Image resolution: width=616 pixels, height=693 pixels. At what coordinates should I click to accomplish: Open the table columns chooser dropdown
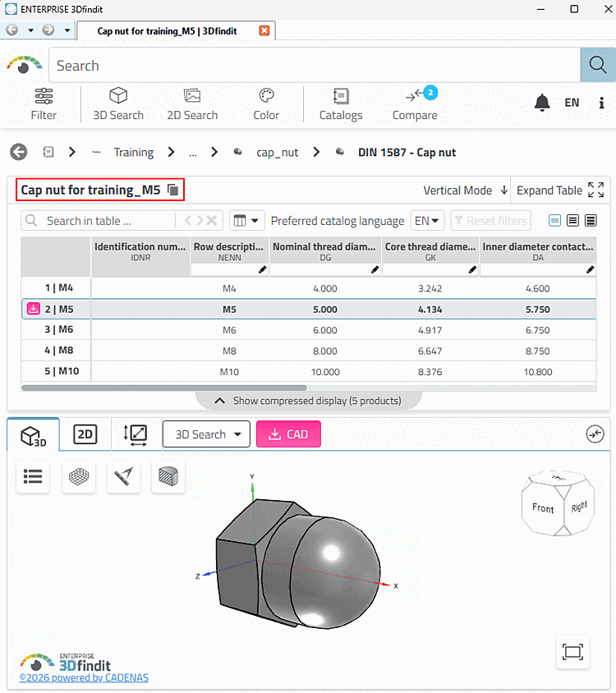pos(246,221)
